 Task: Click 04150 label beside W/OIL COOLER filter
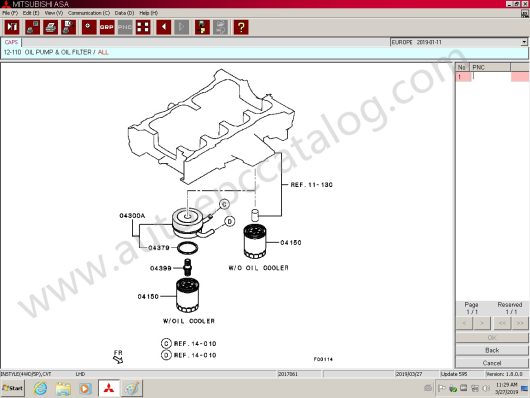pyautogui.click(x=148, y=297)
